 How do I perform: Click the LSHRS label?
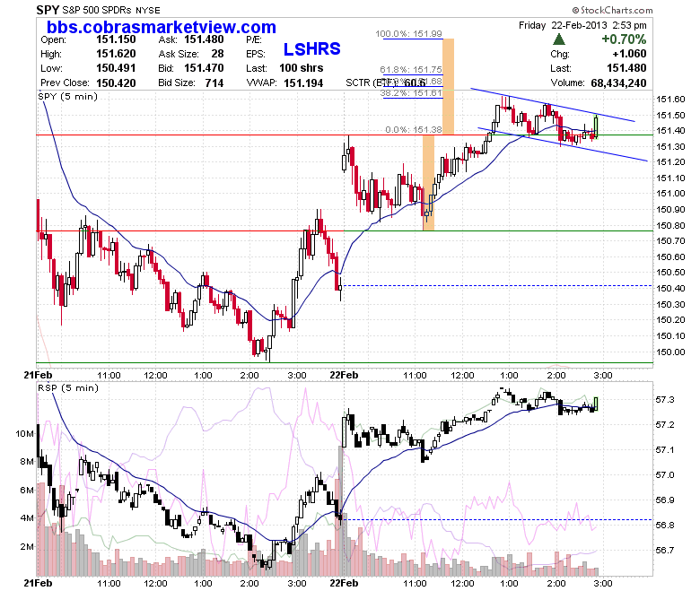312,48
